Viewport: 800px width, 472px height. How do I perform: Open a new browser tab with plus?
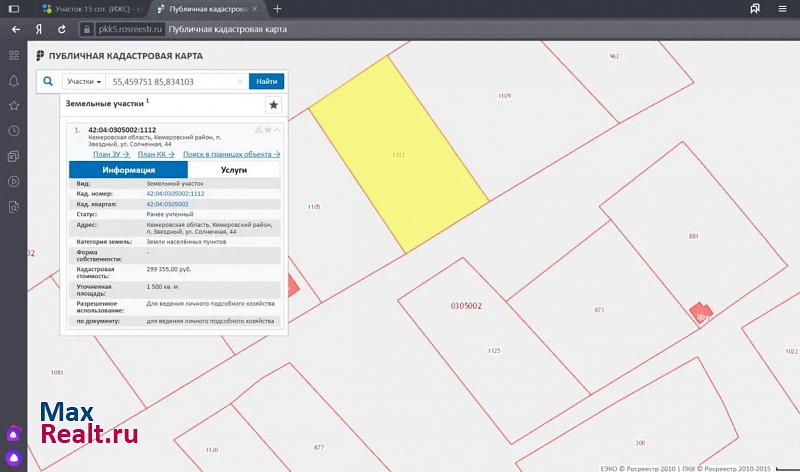point(277,9)
